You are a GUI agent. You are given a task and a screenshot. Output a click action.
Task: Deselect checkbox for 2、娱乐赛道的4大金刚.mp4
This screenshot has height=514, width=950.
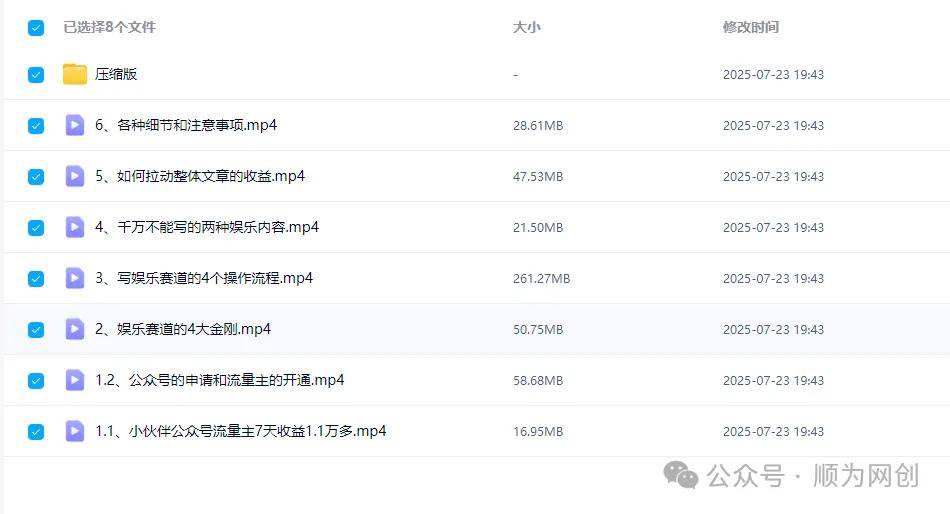pyautogui.click(x=36, y=330)
